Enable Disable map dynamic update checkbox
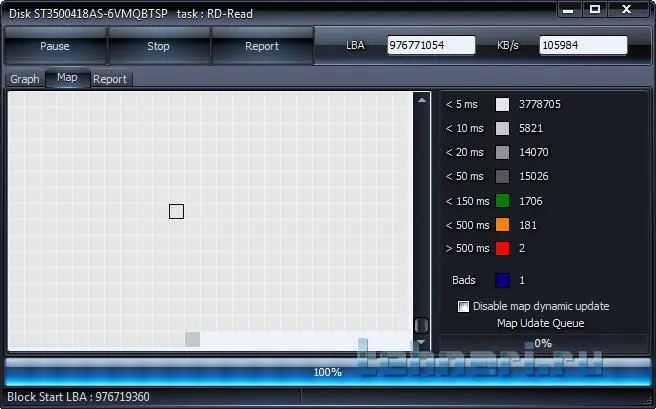The width and height of the screenshot is (656, 409). [x=463, y=307]
